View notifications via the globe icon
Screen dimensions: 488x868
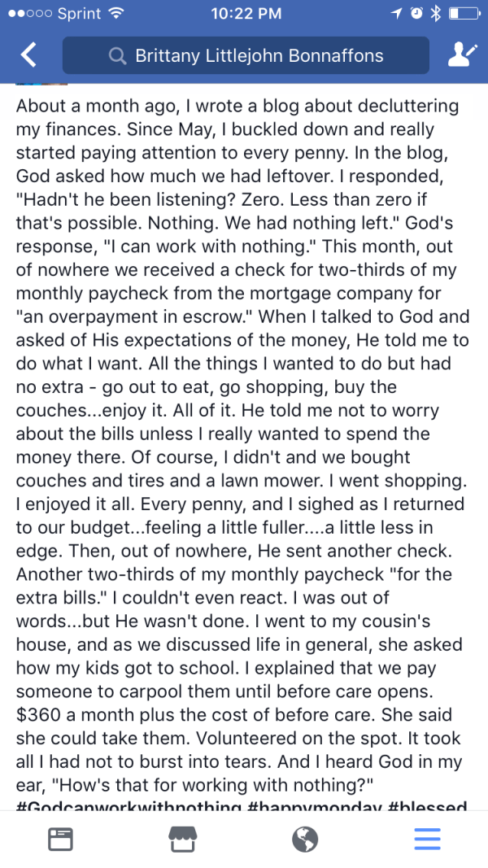(x=305, y=839)
